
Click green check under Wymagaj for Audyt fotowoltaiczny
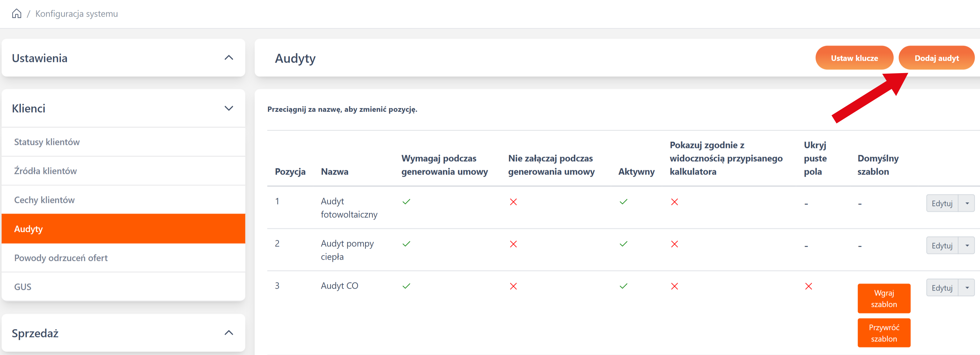pos(406,202)
